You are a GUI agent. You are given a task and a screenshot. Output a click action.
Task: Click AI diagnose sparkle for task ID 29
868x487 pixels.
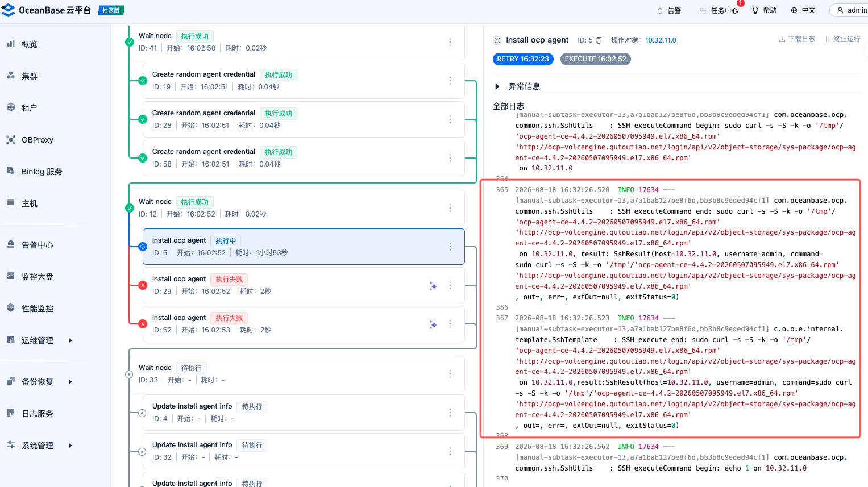tap(433, 286)
